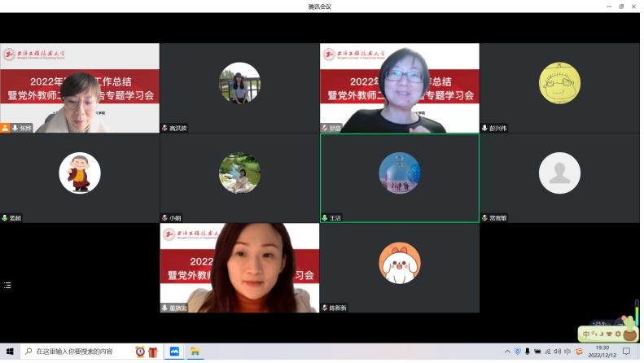Switch input mode via floating 中 button
The image size is (644, 363).
586,335
